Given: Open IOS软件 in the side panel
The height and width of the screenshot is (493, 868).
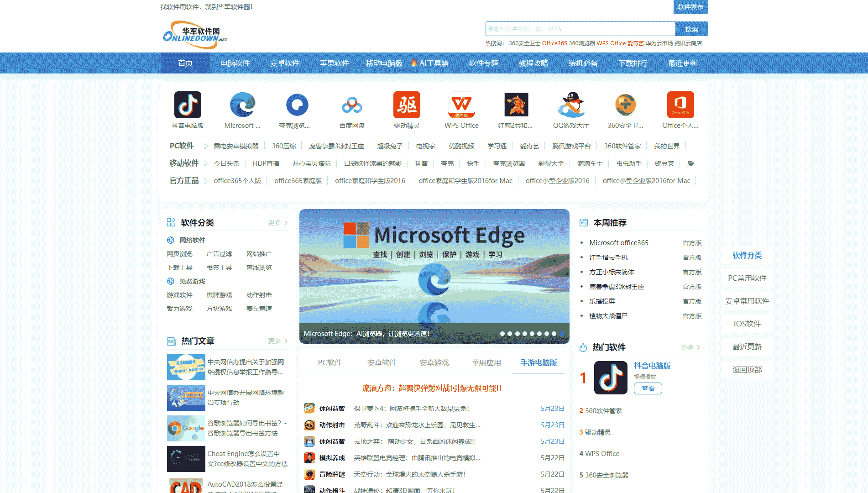Looking at the screenshot, I should [x=747, y=324].
